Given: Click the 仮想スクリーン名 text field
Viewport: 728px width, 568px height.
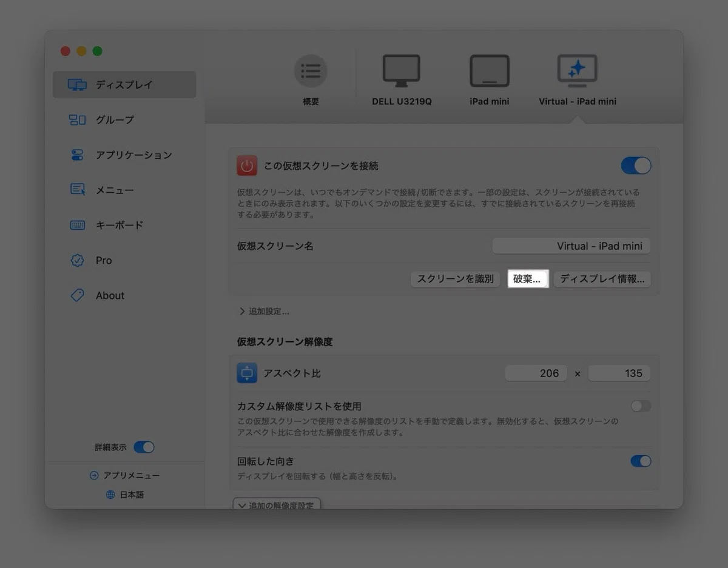Looking at the screenshot, I should pyautogui.click(x=571, y=246).
